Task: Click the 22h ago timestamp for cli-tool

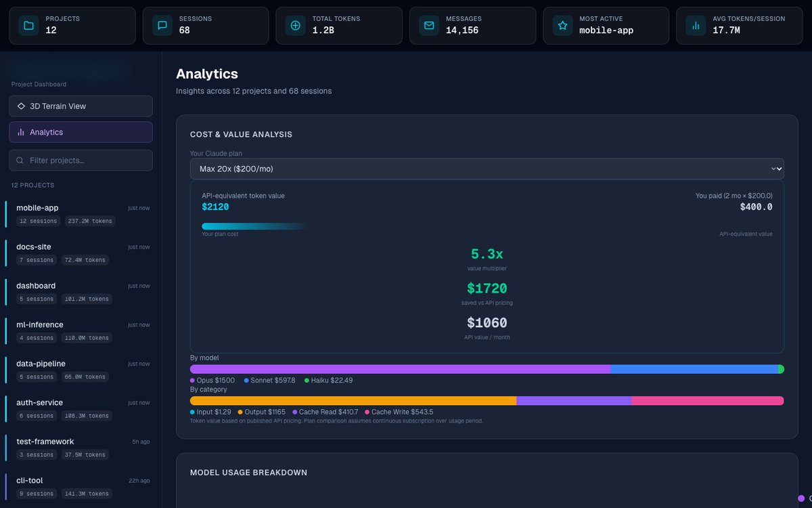Action: coord(139,481)
